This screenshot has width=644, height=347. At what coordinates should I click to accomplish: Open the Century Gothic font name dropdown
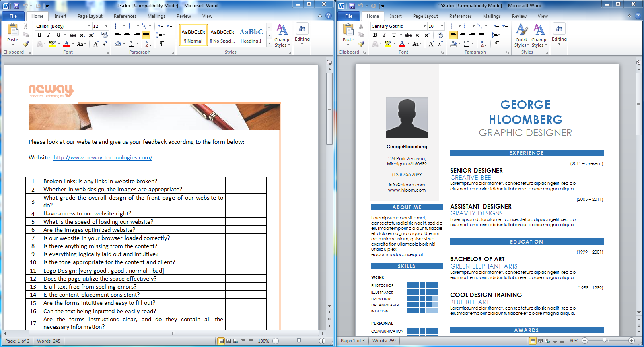coord(424,26)
